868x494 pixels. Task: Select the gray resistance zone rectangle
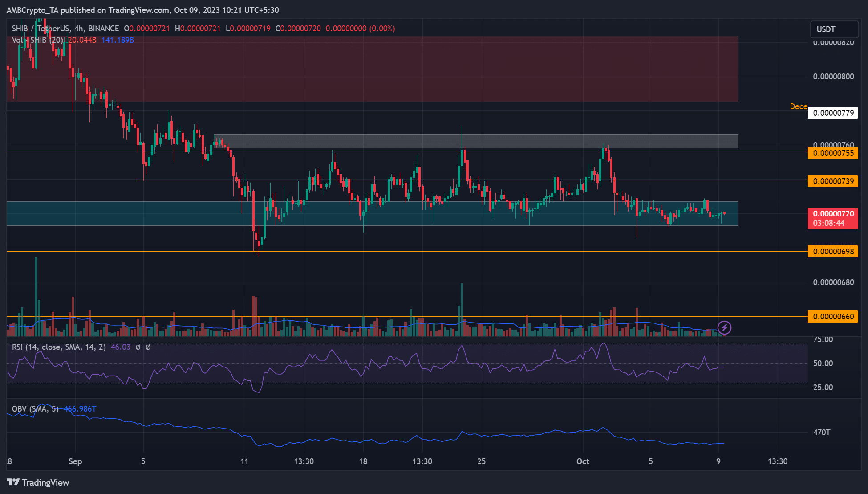[x=476, y=141]
